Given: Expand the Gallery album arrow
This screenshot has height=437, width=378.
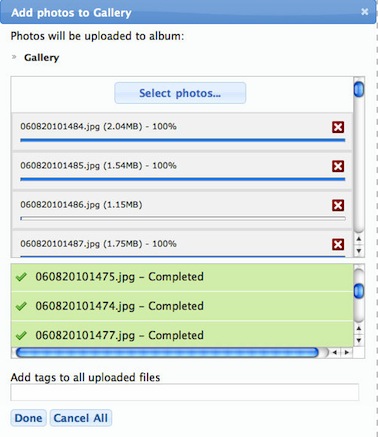Looking at the screenshot, I should click(x=14, y=57).
